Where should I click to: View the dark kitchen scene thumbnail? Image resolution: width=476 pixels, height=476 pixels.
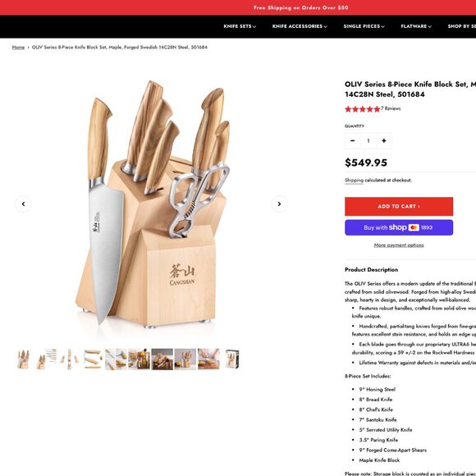click(162, 359)
